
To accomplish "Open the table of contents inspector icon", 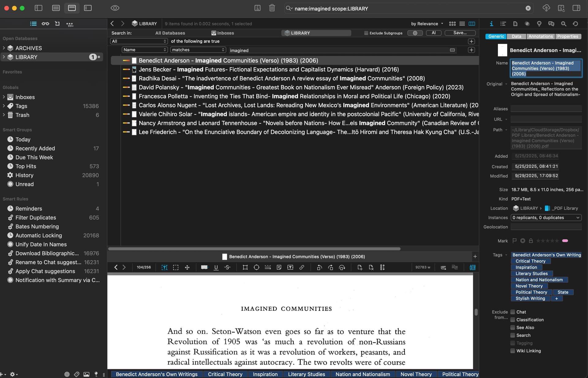I will 503,24.
